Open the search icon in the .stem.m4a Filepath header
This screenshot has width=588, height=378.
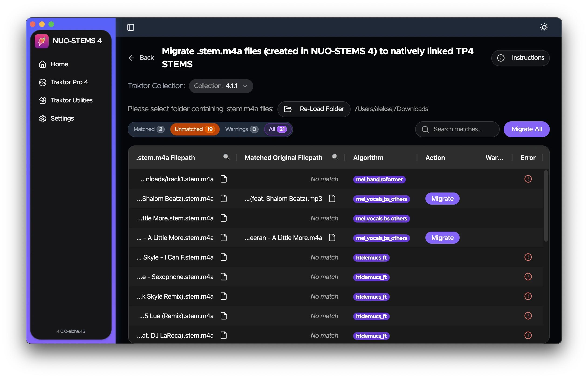226,157
